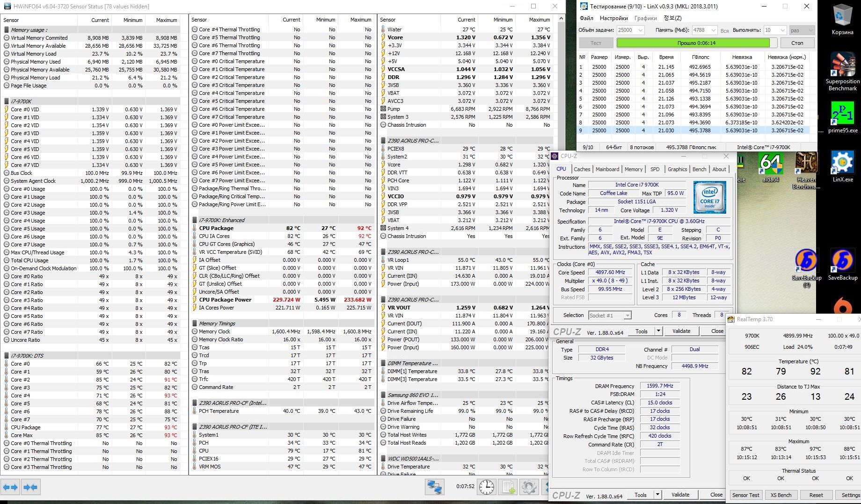The width and height of the screenshot is (861, 504).
Task: Open HWiNFO sensor settings gear icon
Action: (529, 487)
